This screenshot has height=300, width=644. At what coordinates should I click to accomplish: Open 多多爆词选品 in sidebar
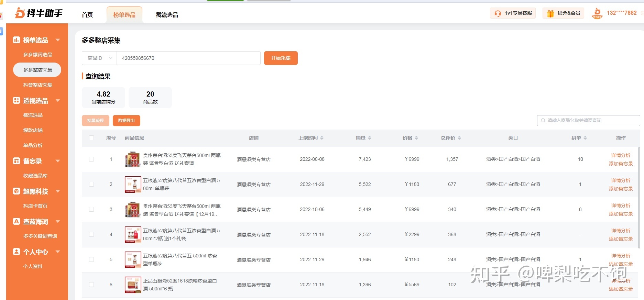38,55
